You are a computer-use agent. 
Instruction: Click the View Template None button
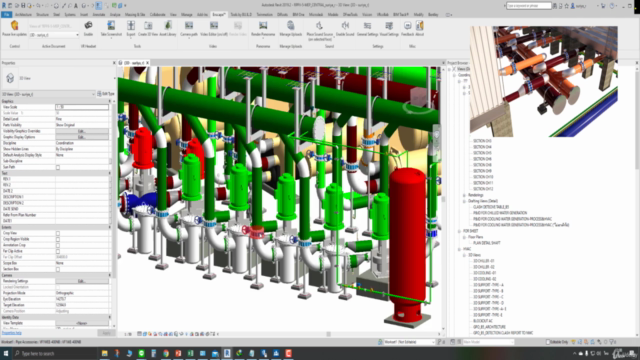pos(82,323)
